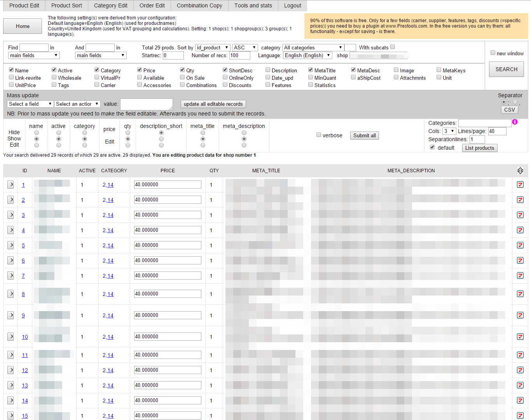Screen dimensions: 531x420
Task: Open the sort by id_product dropdown
Action: click(x=213, y=47)
